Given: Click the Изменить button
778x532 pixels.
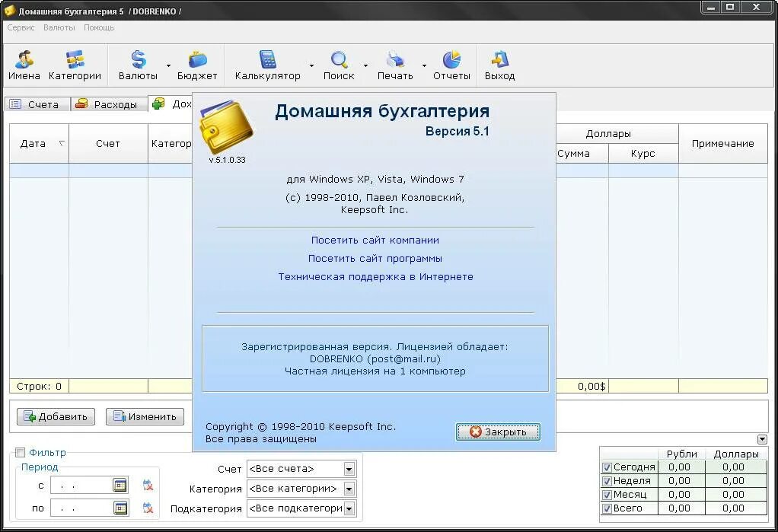Looking at the screenshot, I should point(145,416).
